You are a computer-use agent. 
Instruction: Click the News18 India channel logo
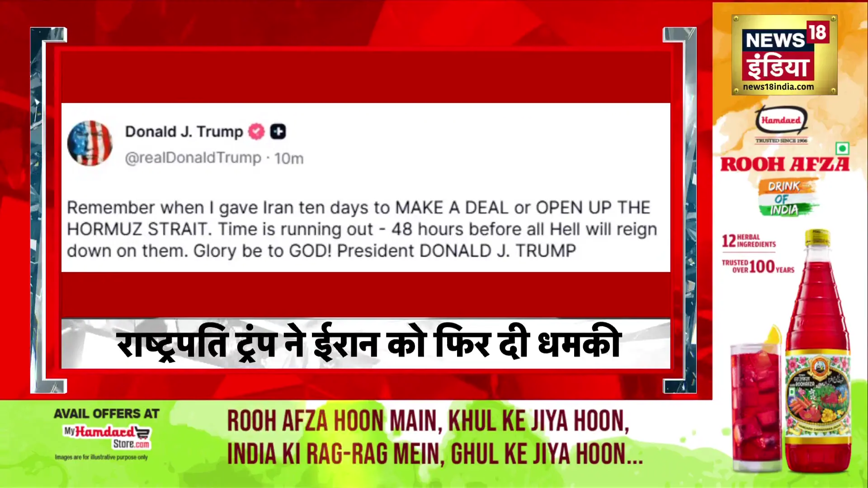coord(784,55)
